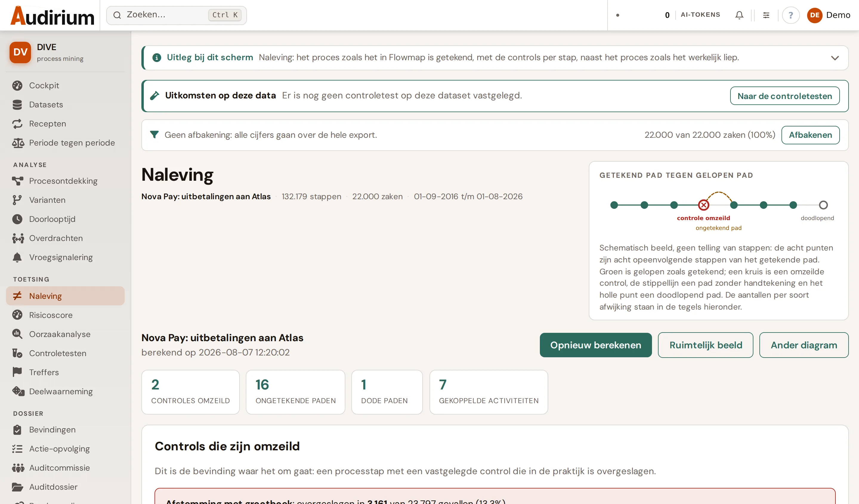The width and height of the screenshot is (859, 504).
Task: Open the DE user avatar
Action: [x=814, y=15]
